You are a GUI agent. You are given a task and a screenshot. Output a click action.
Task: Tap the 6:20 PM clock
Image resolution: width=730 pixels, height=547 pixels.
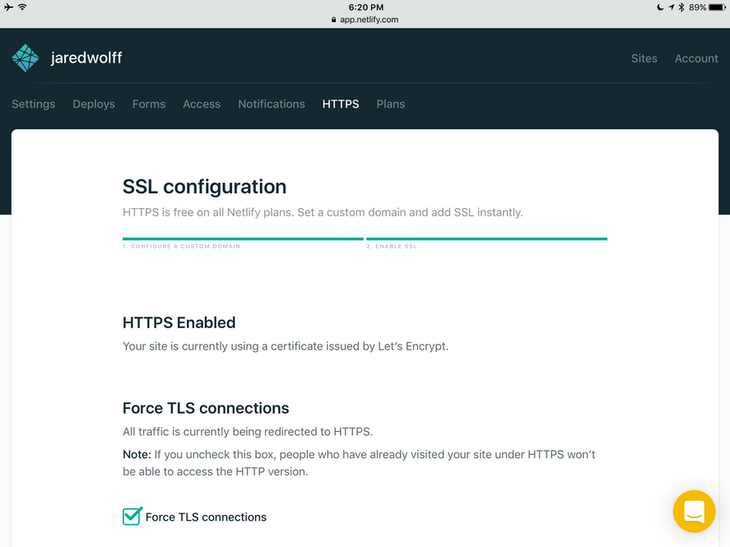[366, 7]
